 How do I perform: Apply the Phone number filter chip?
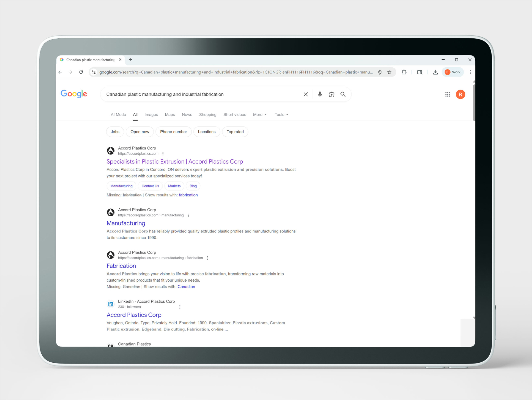pyautogui.click(x=174, y=132)
